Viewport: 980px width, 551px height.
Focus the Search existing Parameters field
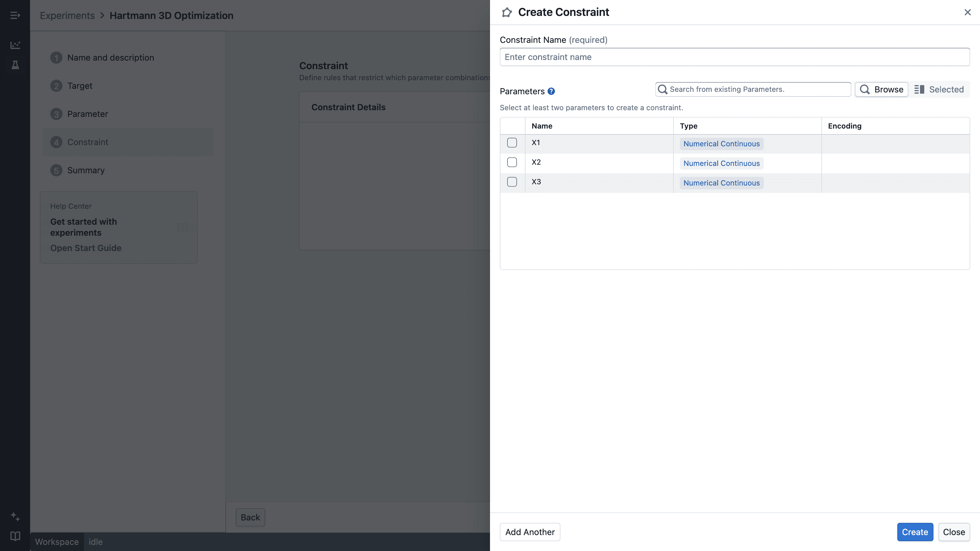753,89
